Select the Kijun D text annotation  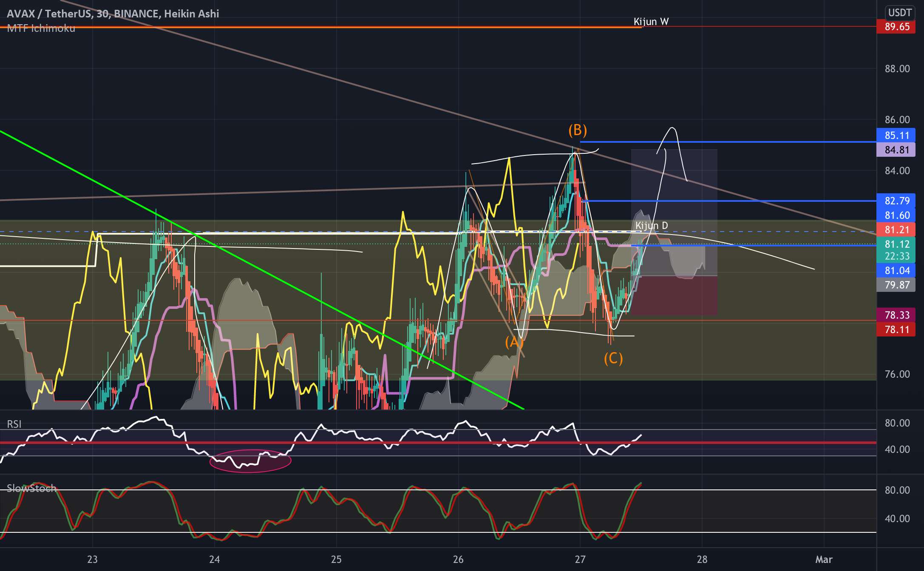tap(652, 226)
